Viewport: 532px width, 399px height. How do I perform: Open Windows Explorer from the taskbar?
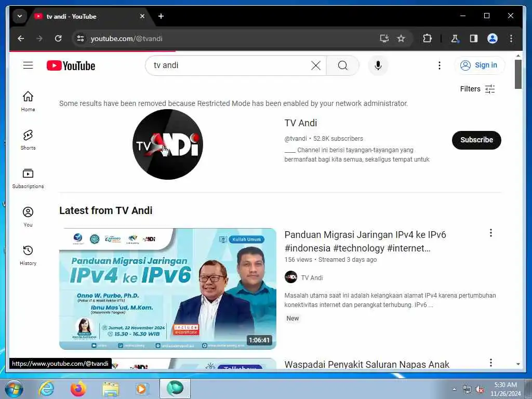[111, 389]
